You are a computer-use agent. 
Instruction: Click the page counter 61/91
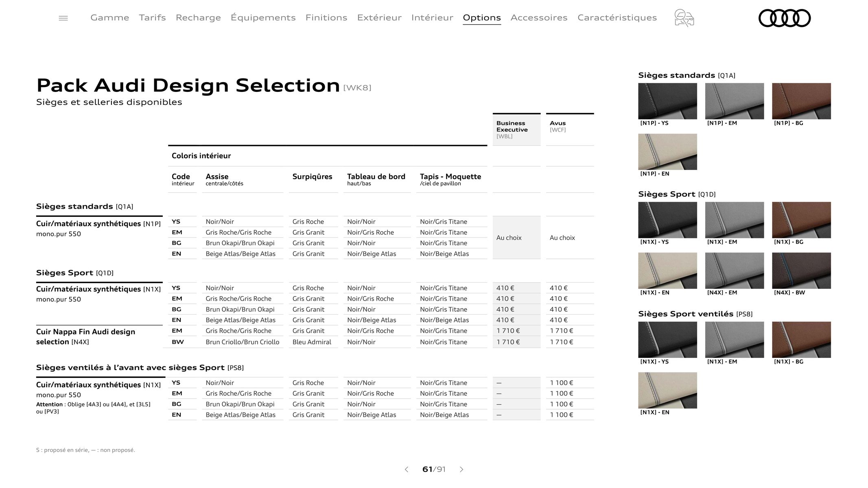pyautogui.click(x=434, y=469)
